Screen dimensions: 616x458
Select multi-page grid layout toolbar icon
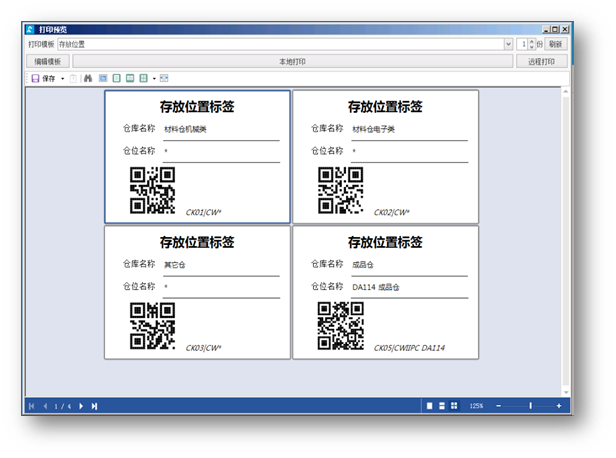click(144, 78)
